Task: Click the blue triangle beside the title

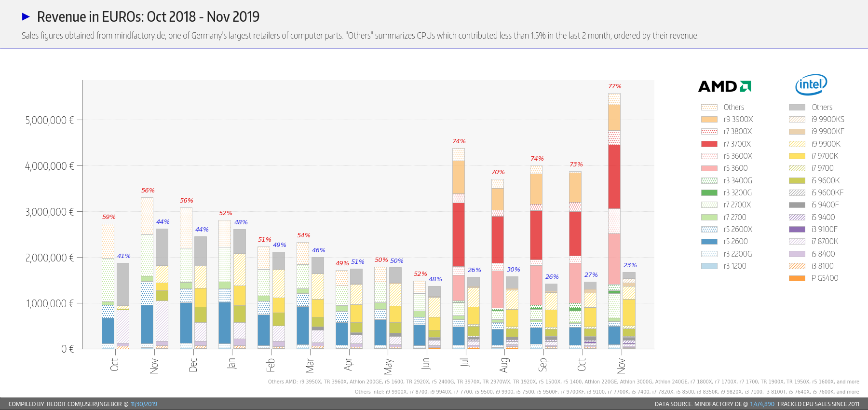Action: point(26,17)
